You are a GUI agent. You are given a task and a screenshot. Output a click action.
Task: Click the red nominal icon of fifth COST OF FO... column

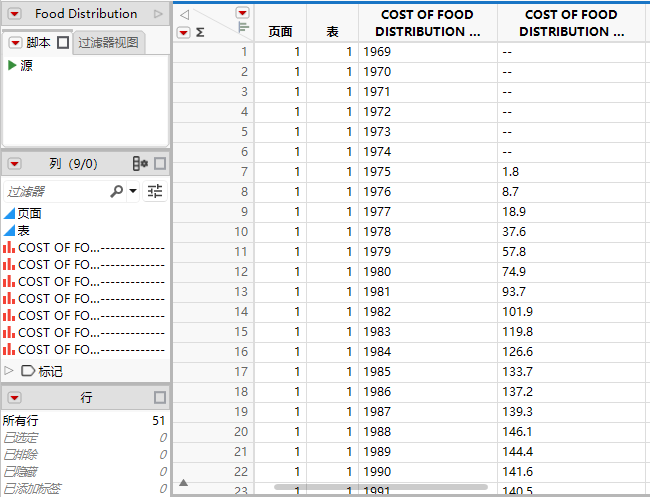pyautogui.click(x=9, y=315)
